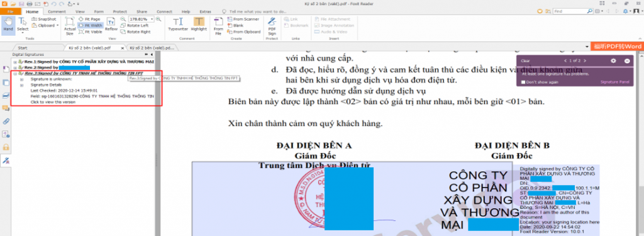The width and height of the screenshot is (644, 236).
Task: Open the Help ribbon tab
Action: click(x=186, y=12)
